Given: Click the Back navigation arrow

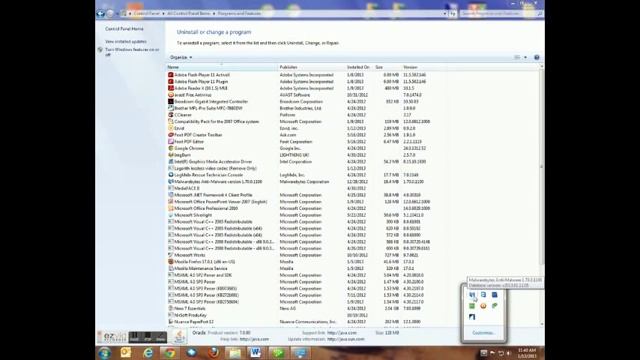Looking at the screenshot, I should tap(100, 13).
